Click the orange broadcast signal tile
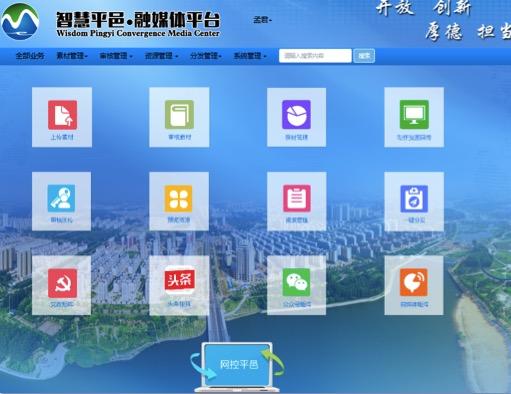This screenshot has height=394, width=511. click(414, 285)
